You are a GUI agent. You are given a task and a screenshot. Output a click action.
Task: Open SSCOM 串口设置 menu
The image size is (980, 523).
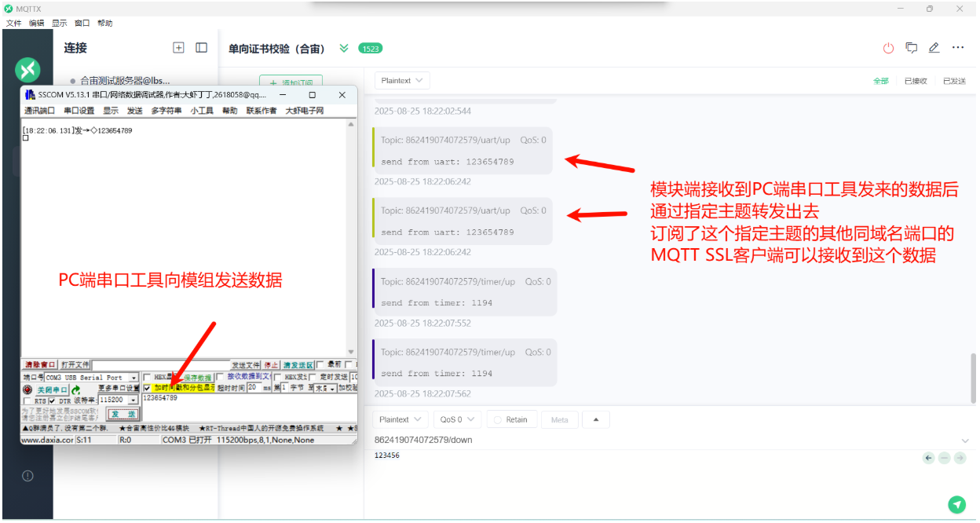79,111
